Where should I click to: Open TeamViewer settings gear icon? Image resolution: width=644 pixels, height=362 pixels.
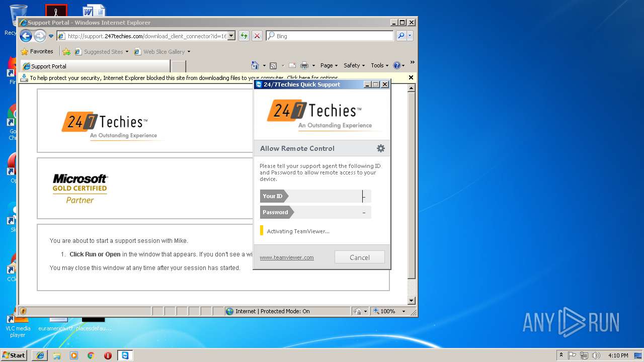click(x=381, y=148)
